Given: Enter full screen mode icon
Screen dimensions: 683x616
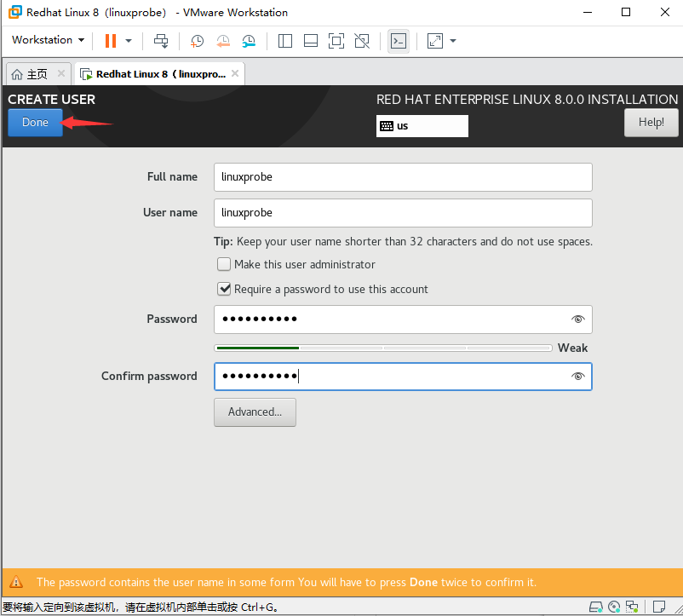Looking at the screenshot, I should click(336, 41).
